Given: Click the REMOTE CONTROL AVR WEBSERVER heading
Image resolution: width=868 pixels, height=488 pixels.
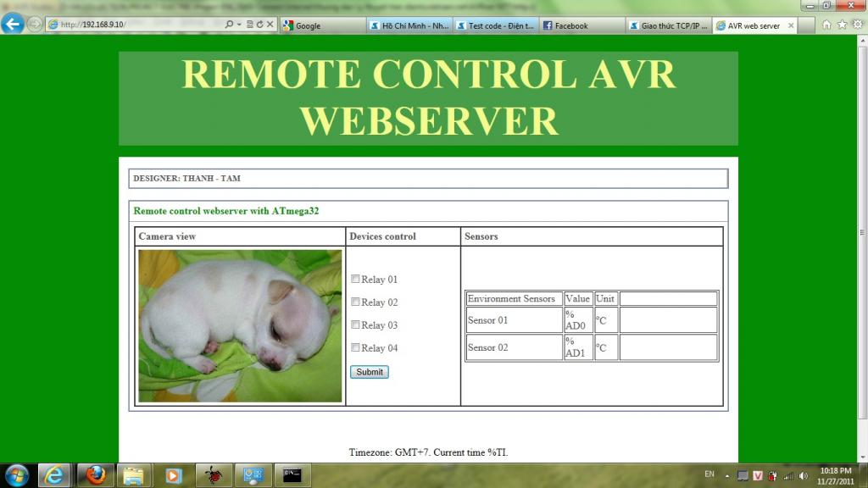Looking at the screenshot, I should [428, 97].
